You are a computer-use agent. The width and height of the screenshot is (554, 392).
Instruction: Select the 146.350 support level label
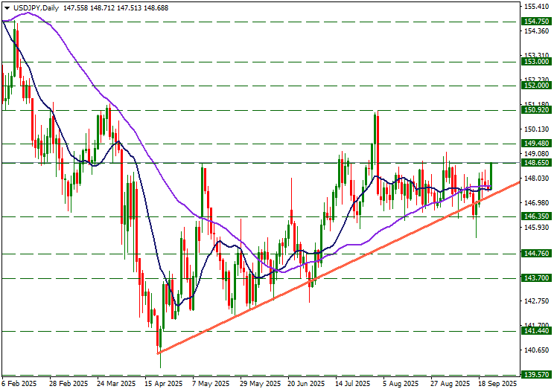536,216
